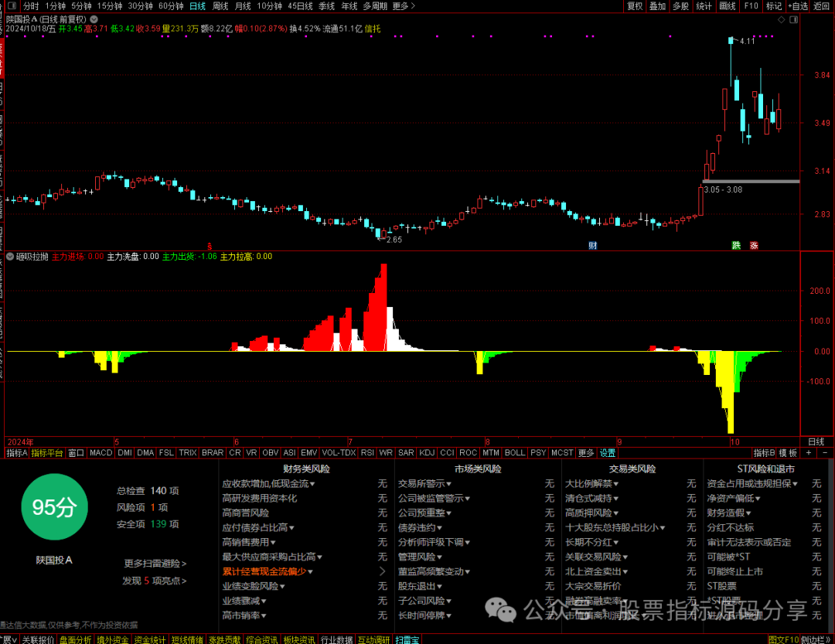Click the minus button at indicator bar end
Screen dimensions: 835x644
[825, 453]
